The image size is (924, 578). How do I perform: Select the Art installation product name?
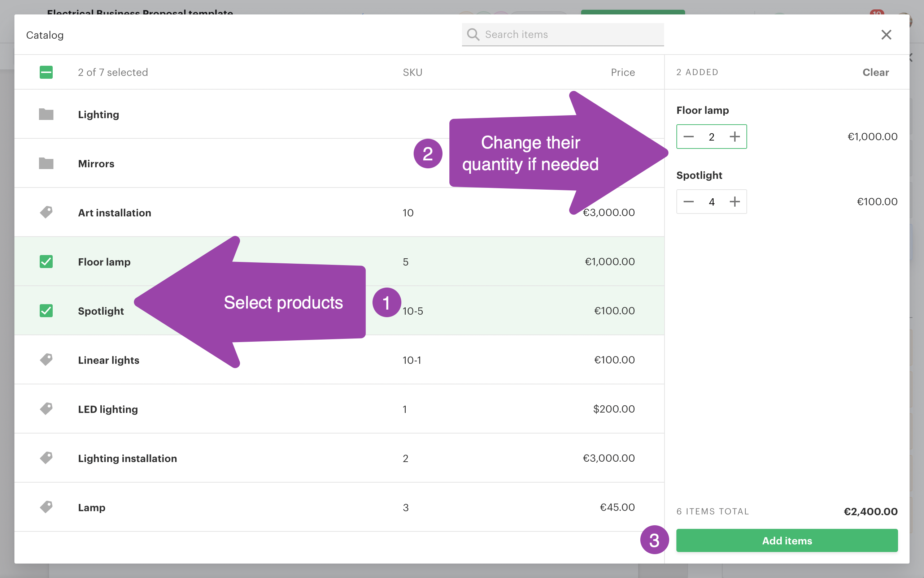pyautogui.click(x=114, y=212)
